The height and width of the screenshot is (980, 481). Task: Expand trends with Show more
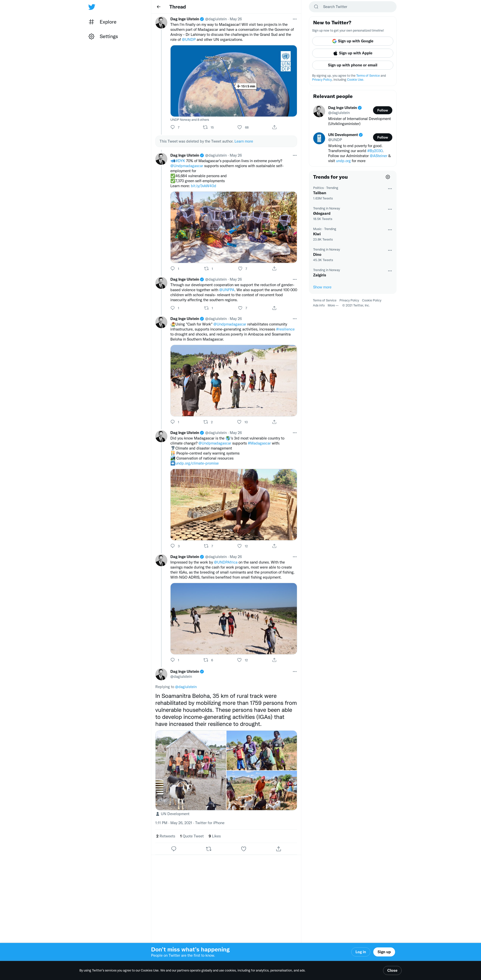pos(322,287)
